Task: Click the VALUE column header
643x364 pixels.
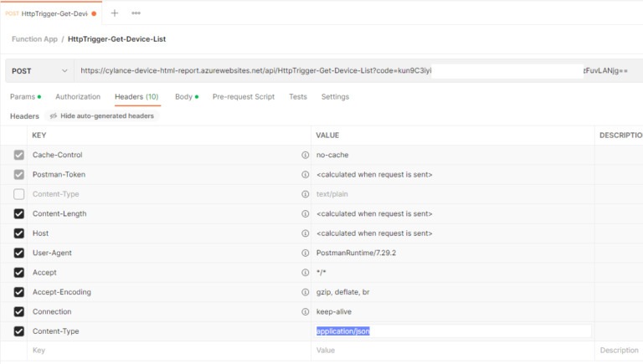Action: (x=327, y=136)
